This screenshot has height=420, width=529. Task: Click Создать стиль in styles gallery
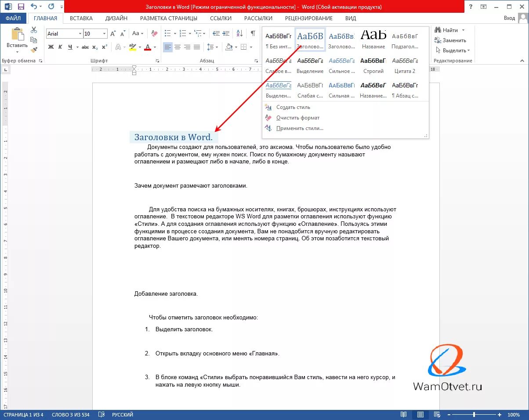293,107
